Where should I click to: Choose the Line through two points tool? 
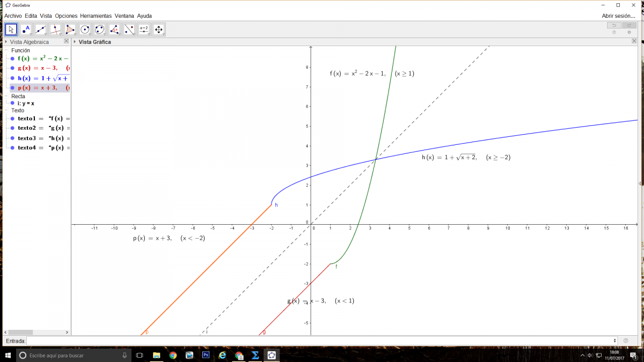[x=41, y=29]
